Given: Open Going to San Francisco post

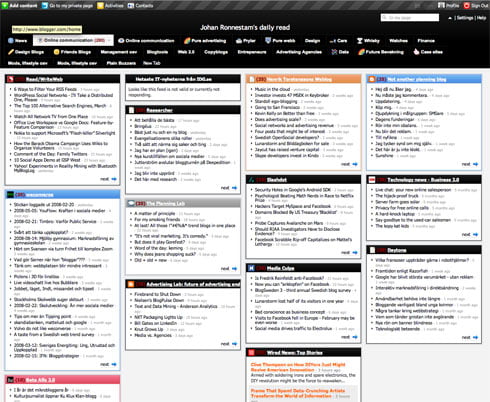Looking at the screenshot, I should (277, 107).
